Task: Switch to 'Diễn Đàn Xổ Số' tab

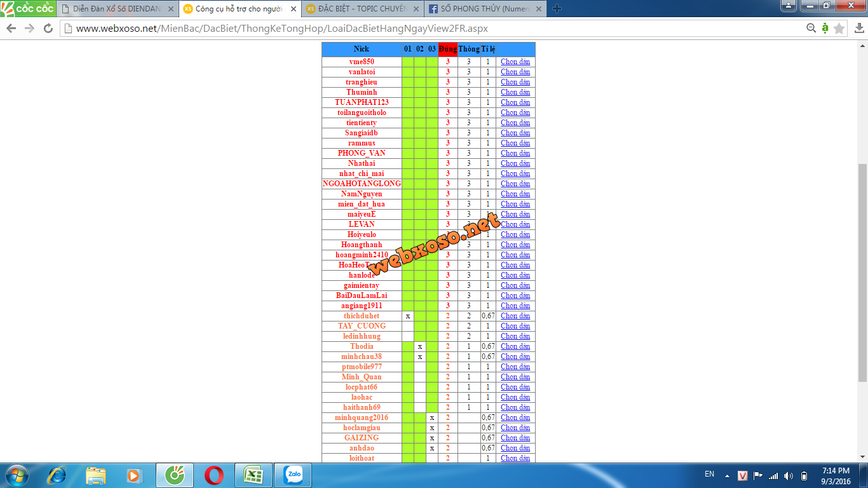Action: (118, 9)
